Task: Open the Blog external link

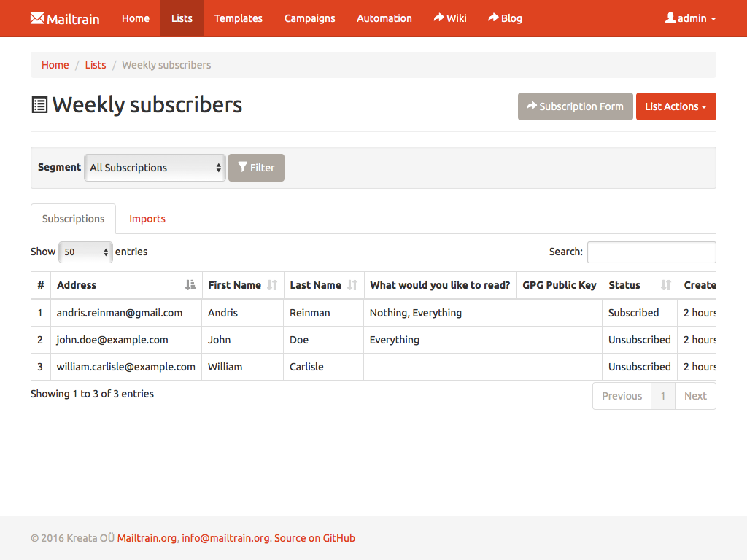Action: tap(505, 18)
